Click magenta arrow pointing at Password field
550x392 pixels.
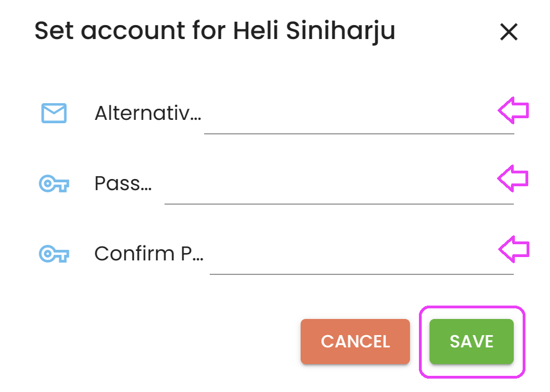513,178
